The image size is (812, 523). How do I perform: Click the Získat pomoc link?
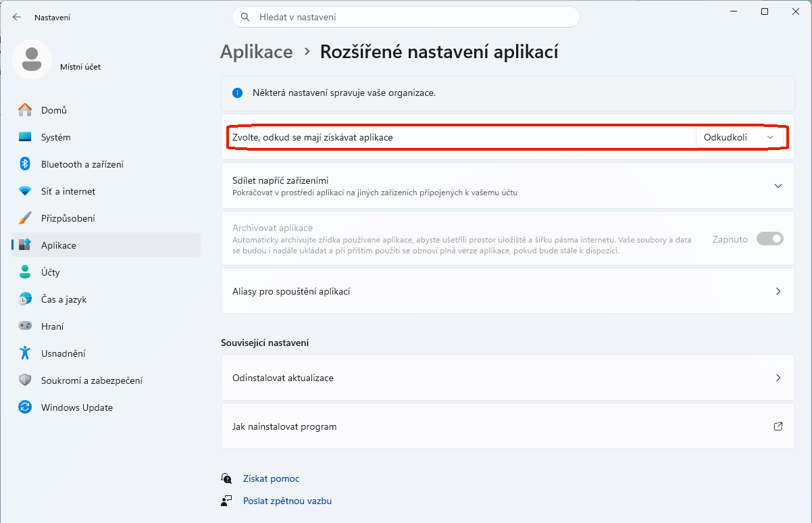[x=271, y=478]
